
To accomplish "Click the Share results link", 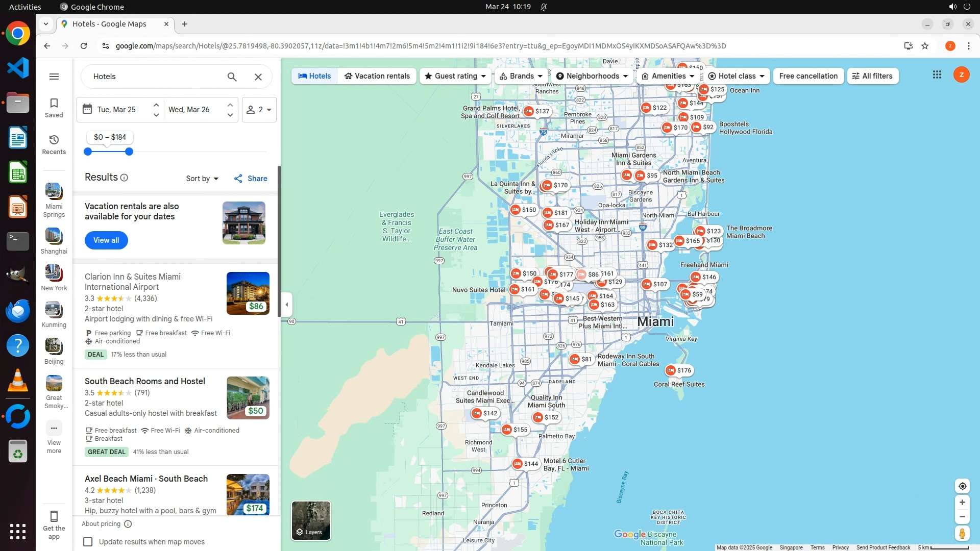I will click(251, 179).
